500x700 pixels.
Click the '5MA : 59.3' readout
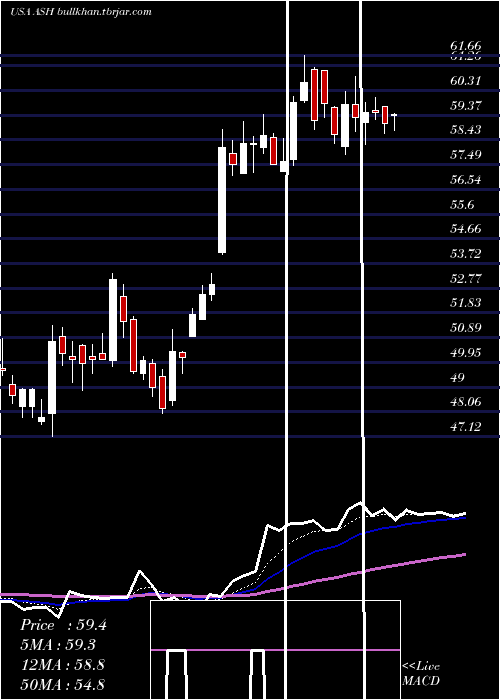click(x=58, y=645)
